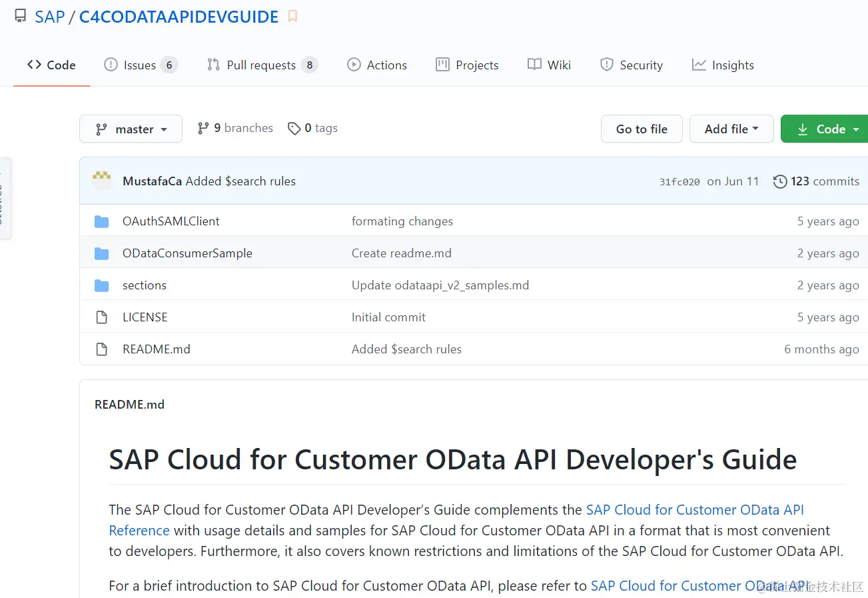Open the Update odataapi_v2_samples.md commit message

coord(440,285)
